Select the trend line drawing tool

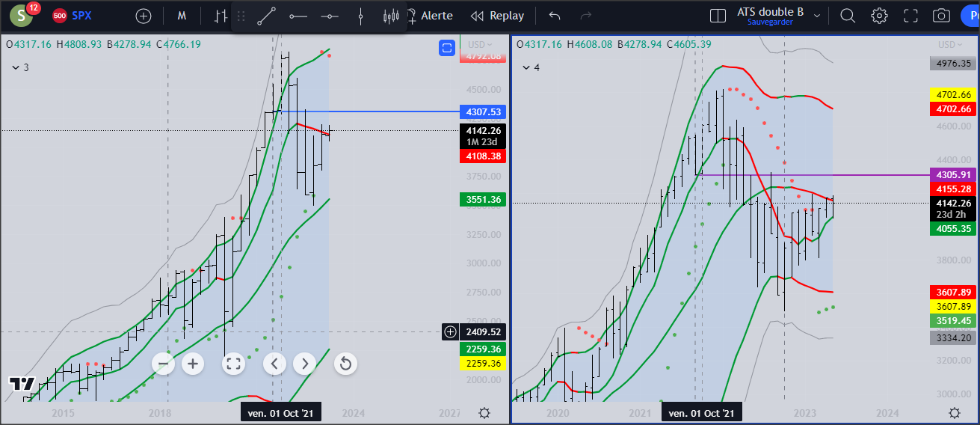coord(267,16)
